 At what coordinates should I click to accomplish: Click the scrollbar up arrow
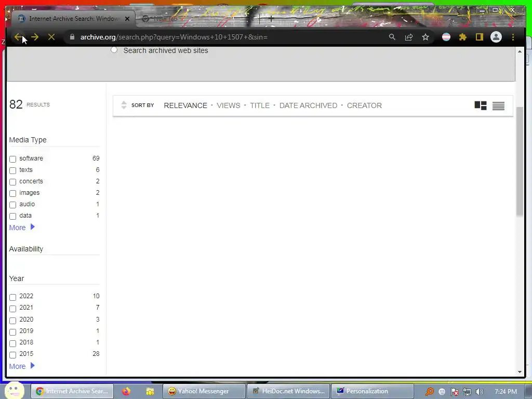[520, 51]
